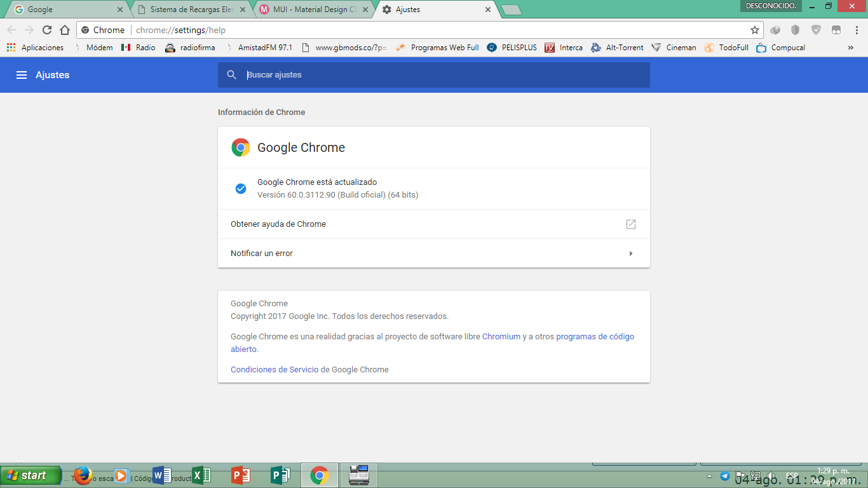Click the Chrome taskbar icon
This screenshot has height=488, width=868.
coord(319,475)
